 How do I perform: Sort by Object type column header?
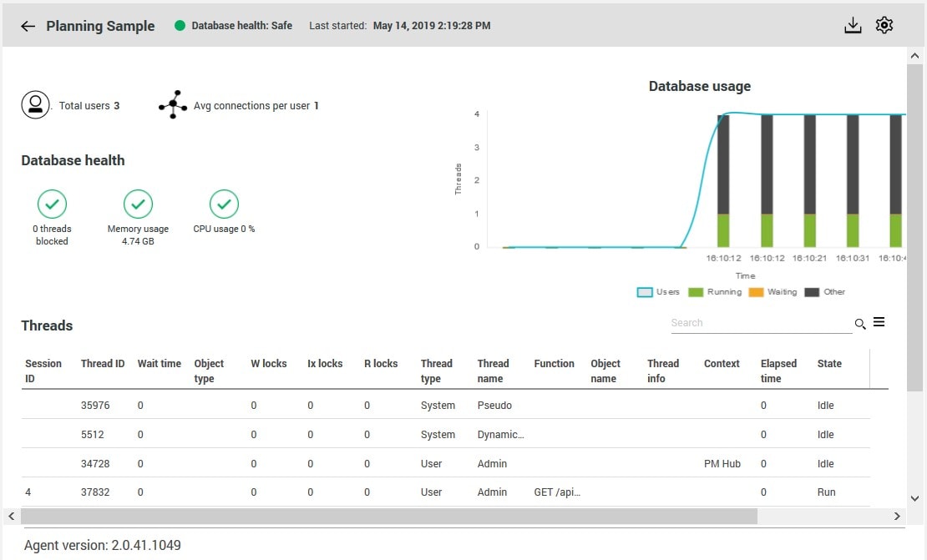(209, 371)
